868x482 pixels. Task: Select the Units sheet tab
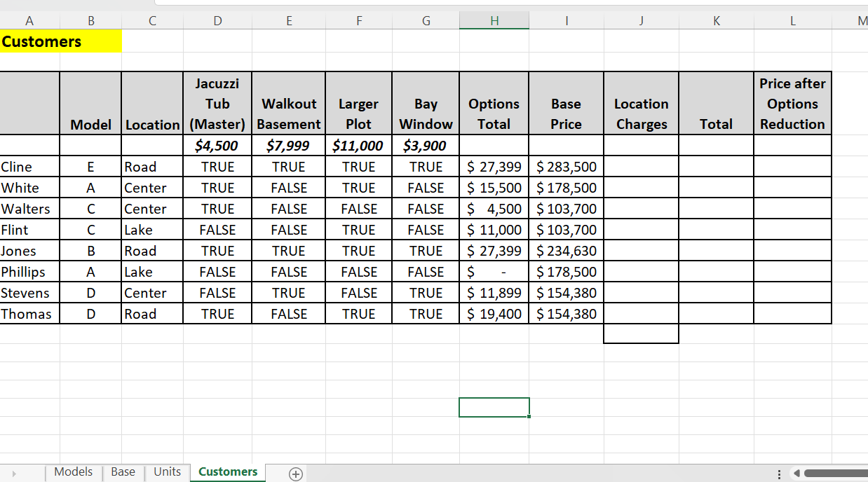(x=167, y=472)
